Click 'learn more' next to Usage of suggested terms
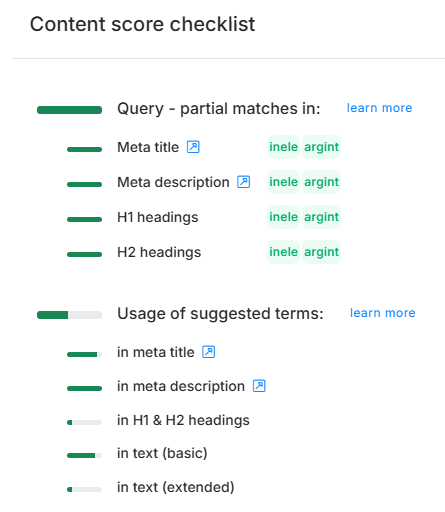 (383, 313)
